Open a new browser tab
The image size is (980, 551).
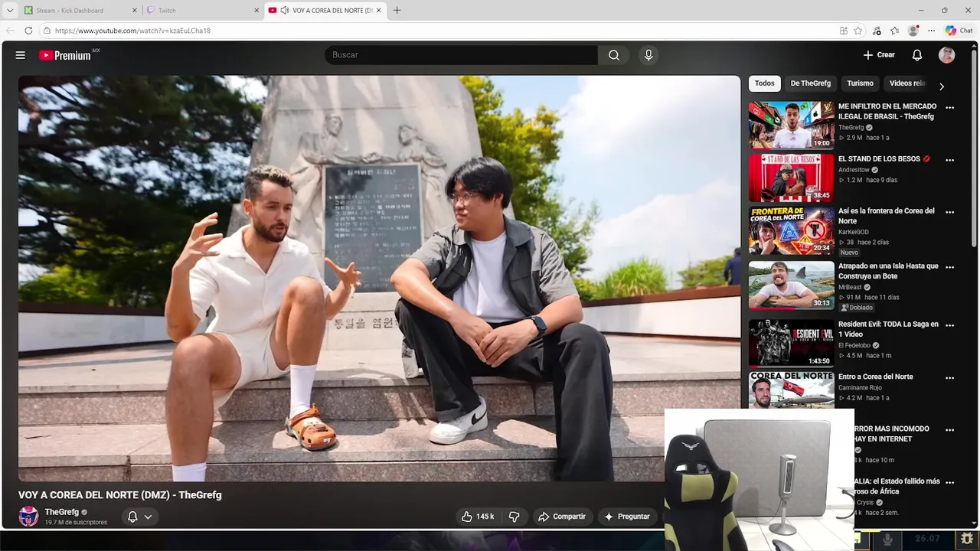tap(397, 10)
